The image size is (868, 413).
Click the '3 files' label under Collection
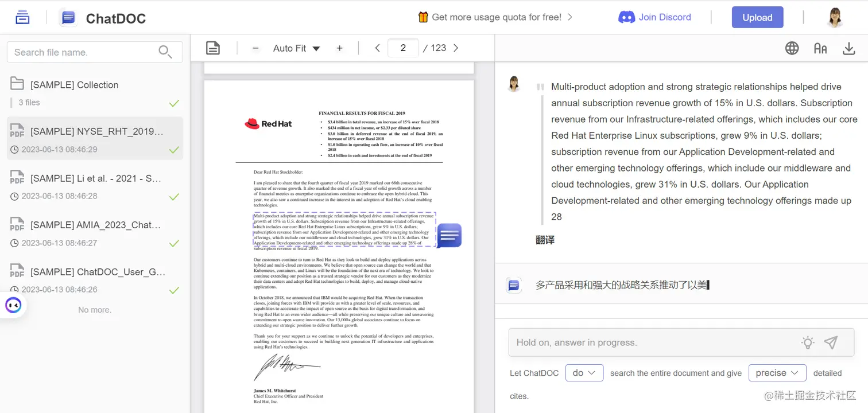click(x=29, y=102)
